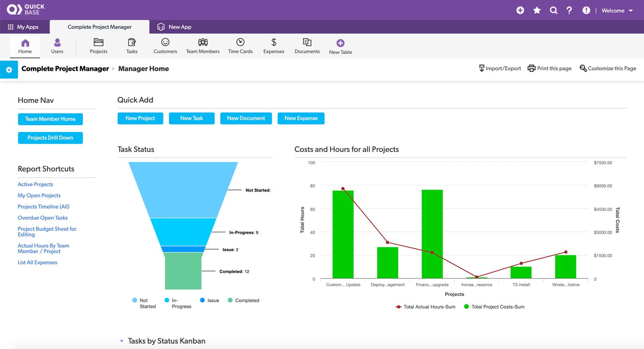Click the search magnifier icon
Image resolution: width=644 pixels, height=349 pixels.
coord(553,10)
